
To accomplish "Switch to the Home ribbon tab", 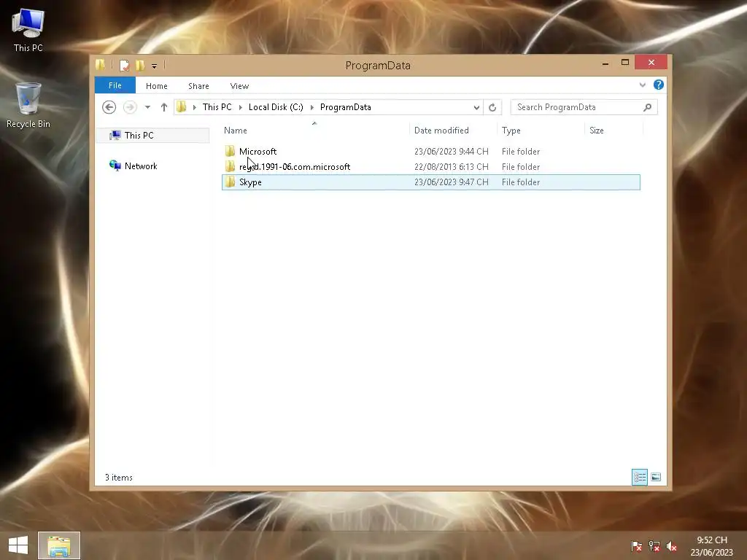I will coord(156,86).
